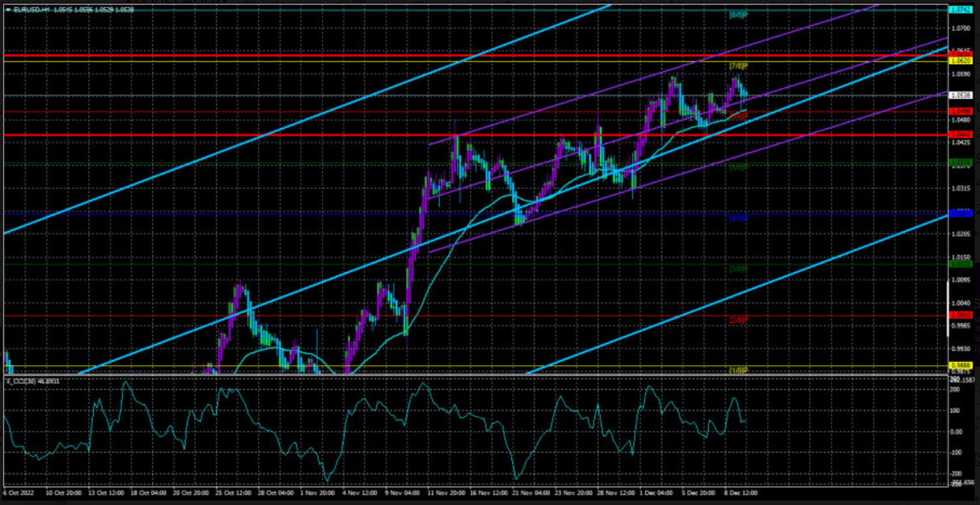Click the red 1.0442 price tag
Image resolution: width=980 pixels, height=505 pixels.
[961, 135]
